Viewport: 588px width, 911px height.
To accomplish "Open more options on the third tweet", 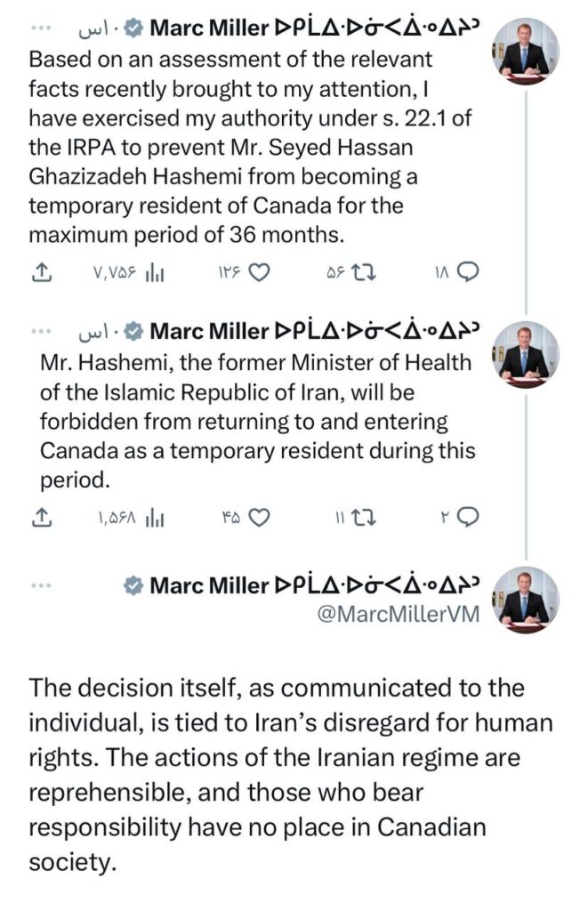I will [x=41, y=585].
